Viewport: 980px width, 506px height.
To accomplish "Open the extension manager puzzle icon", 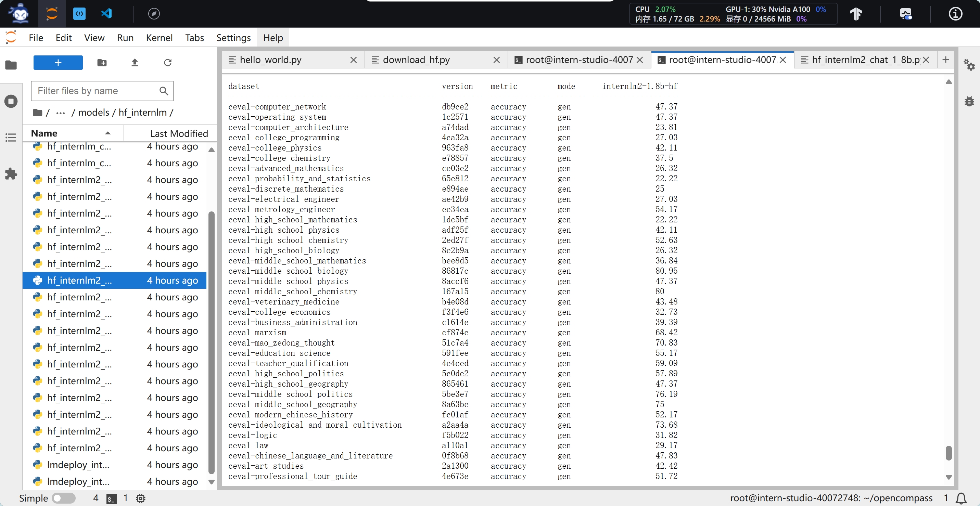I will [11, 174].
